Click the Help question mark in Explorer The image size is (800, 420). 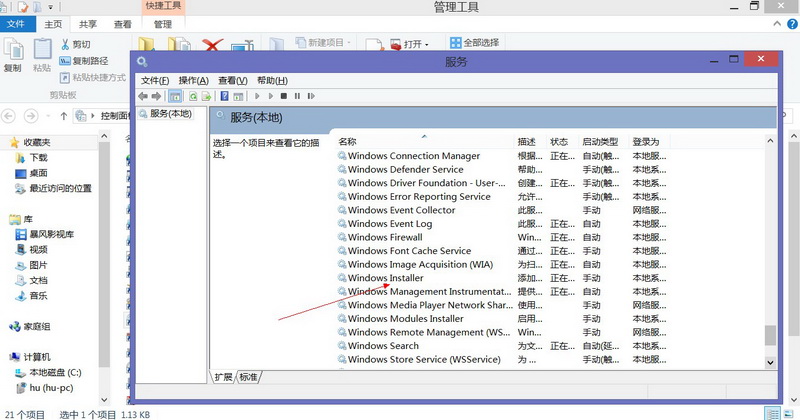click(x=792, y=24)
